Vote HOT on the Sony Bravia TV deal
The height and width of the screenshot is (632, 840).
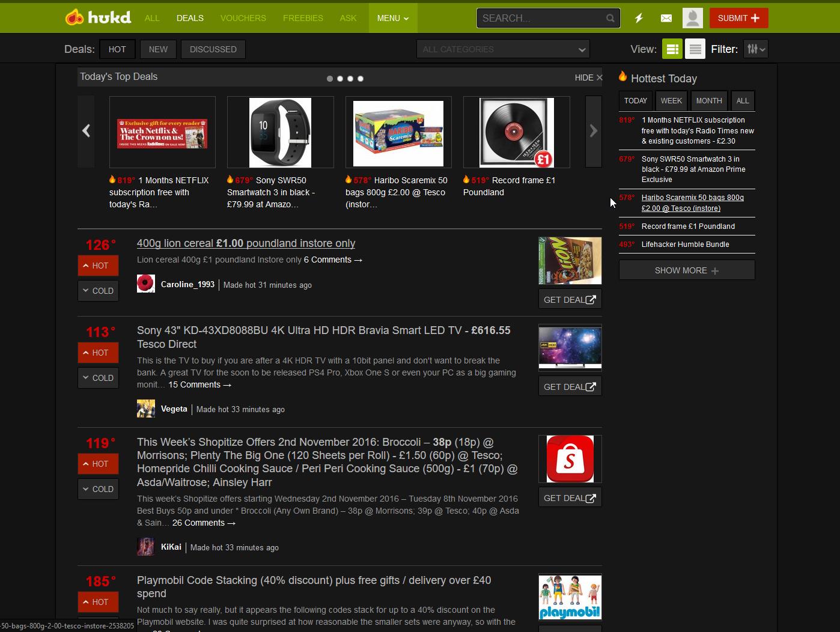pos(98,353)
